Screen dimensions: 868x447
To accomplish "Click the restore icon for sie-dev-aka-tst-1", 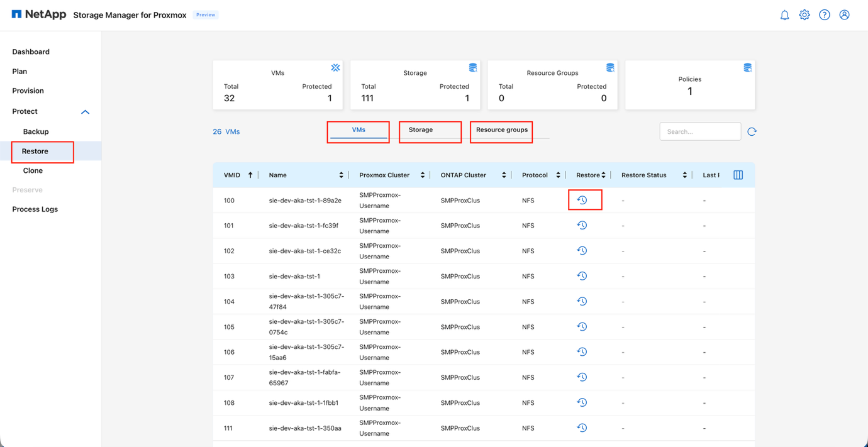I will [582, 275].
